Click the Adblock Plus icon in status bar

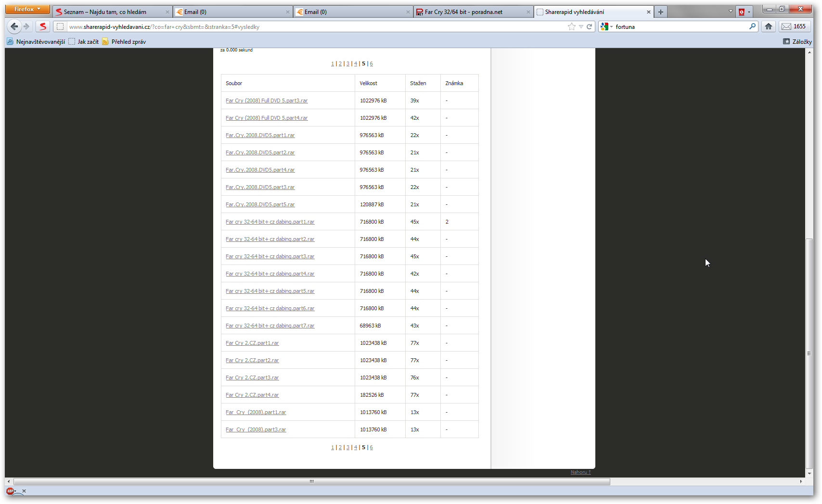(x=10, y=491)
